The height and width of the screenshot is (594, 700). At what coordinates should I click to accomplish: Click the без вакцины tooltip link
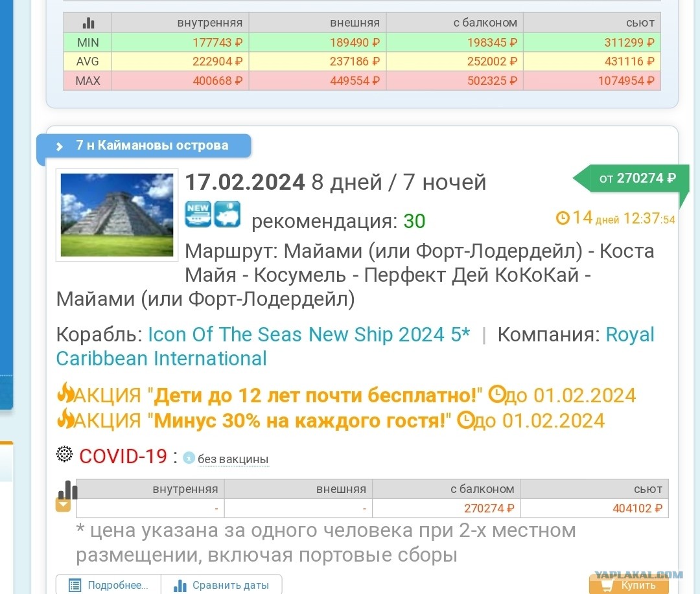[233, 459]
